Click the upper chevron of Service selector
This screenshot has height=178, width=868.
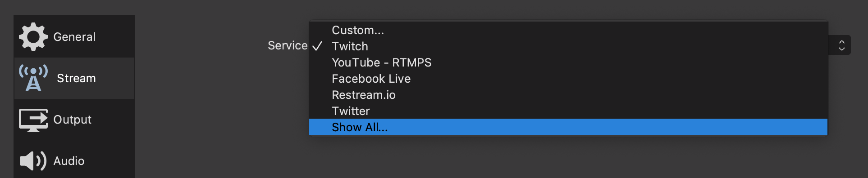[841, 42]
